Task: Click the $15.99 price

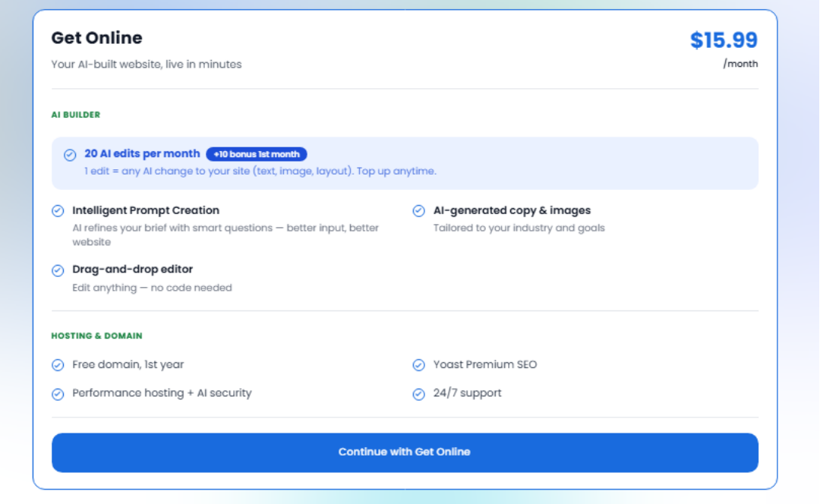Action: 724,40
